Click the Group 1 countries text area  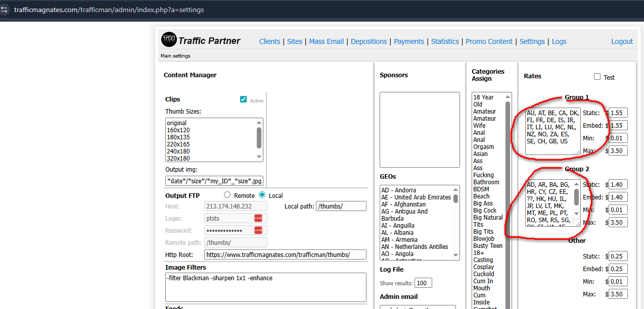click(553, 131)
